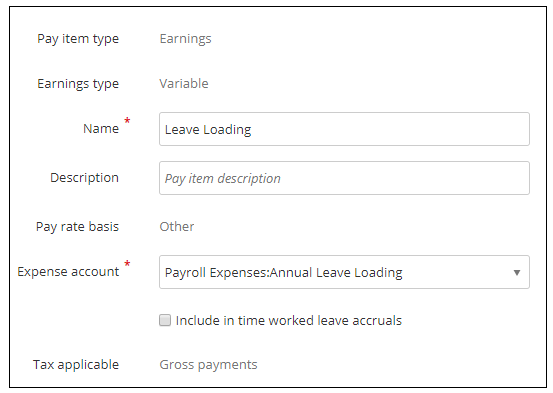Click the Pay rate basis label
553x393 pixels.
click(77, 227)
